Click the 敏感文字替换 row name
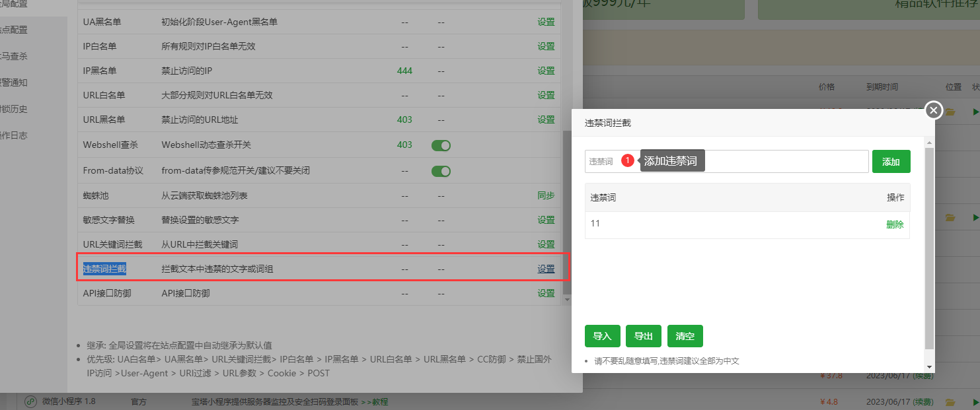This screenshot has height=410, width=980. [109, 220]
